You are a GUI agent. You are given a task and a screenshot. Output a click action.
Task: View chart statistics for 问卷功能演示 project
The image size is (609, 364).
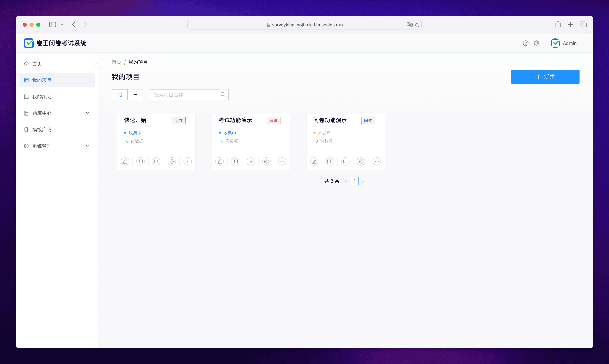346,161
